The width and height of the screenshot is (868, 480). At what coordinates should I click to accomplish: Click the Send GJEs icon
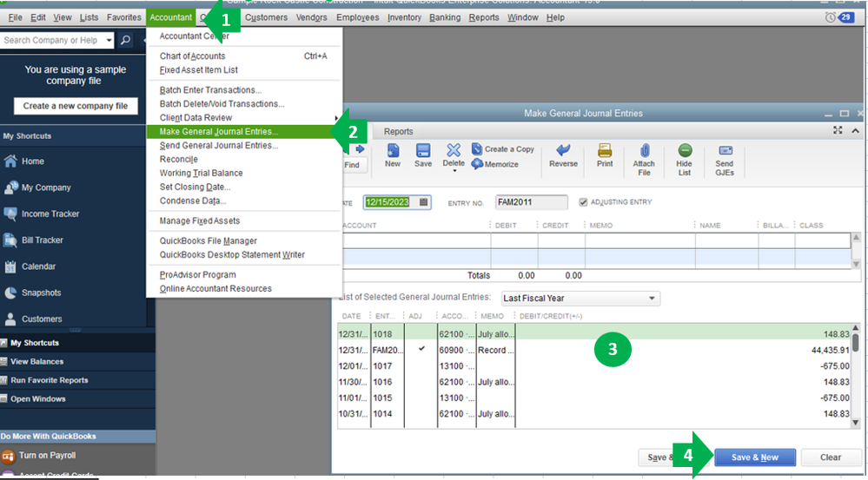pos(724,158)
